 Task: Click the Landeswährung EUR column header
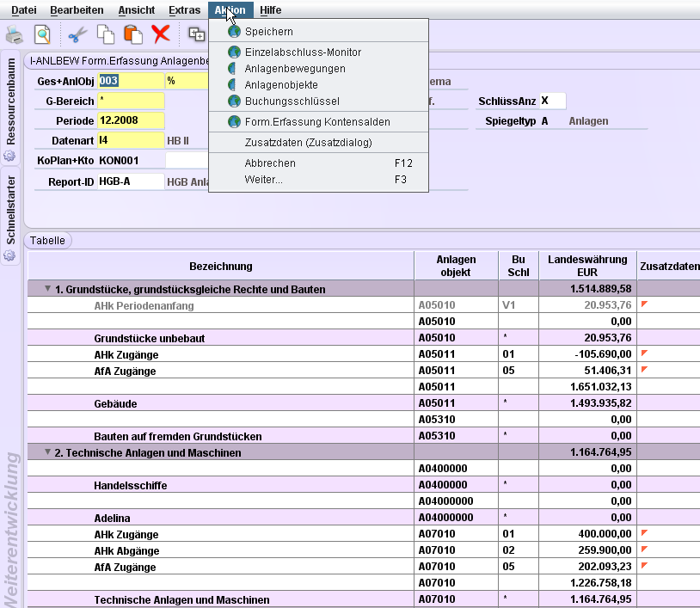[587, 266]
